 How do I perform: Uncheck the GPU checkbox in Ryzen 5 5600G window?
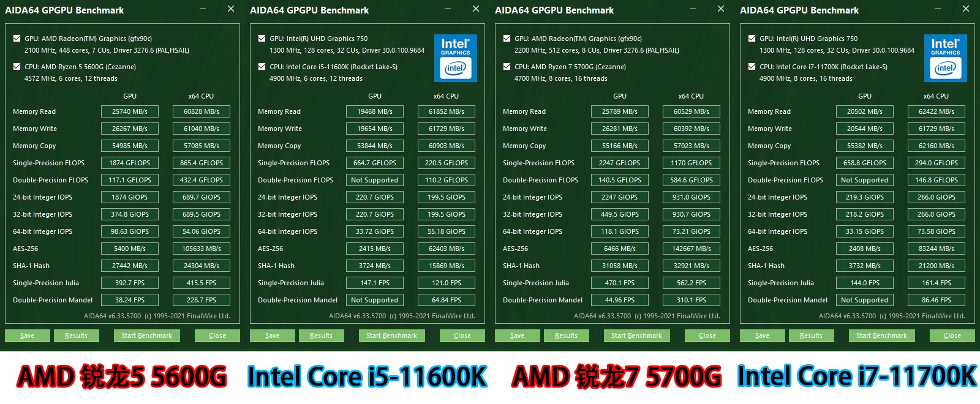pyautogui.click(x=17, y=38)
